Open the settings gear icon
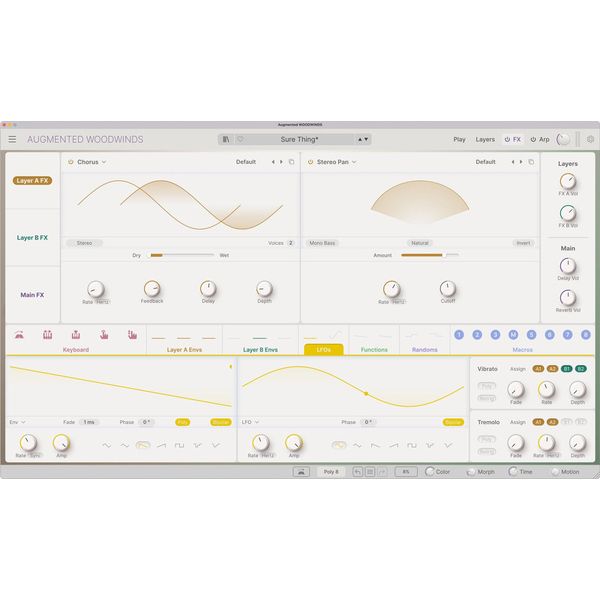Screen dimensions: 600x600 pyautogui.click(x=590, y=139)
